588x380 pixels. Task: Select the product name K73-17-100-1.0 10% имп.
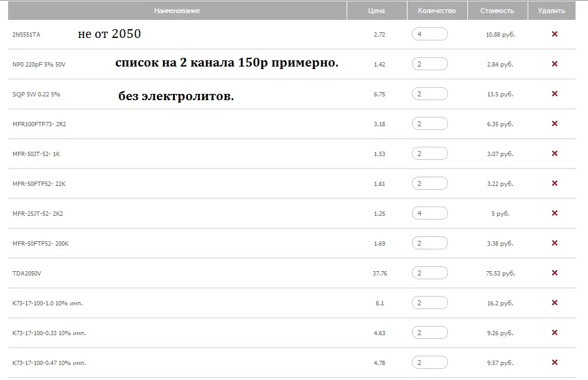point(47,303)
